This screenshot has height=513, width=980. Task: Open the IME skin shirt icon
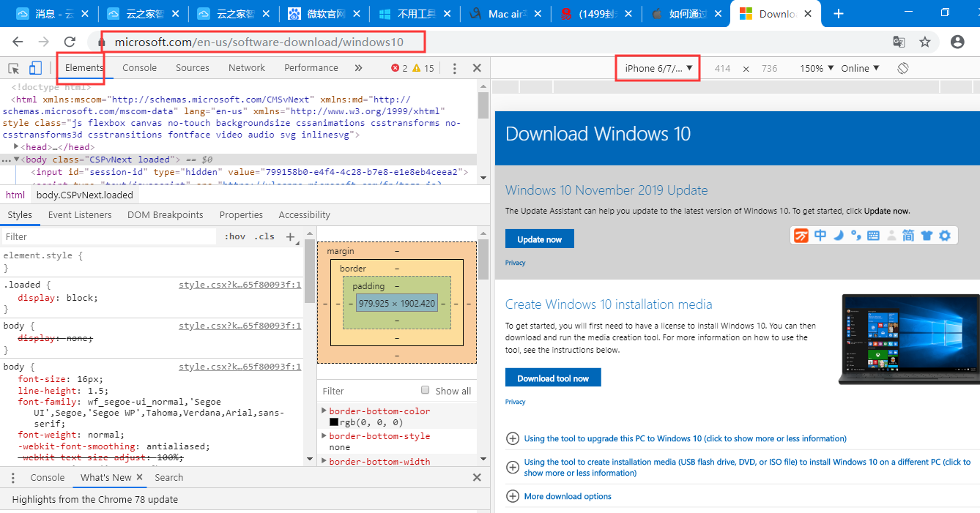(927, 236)
